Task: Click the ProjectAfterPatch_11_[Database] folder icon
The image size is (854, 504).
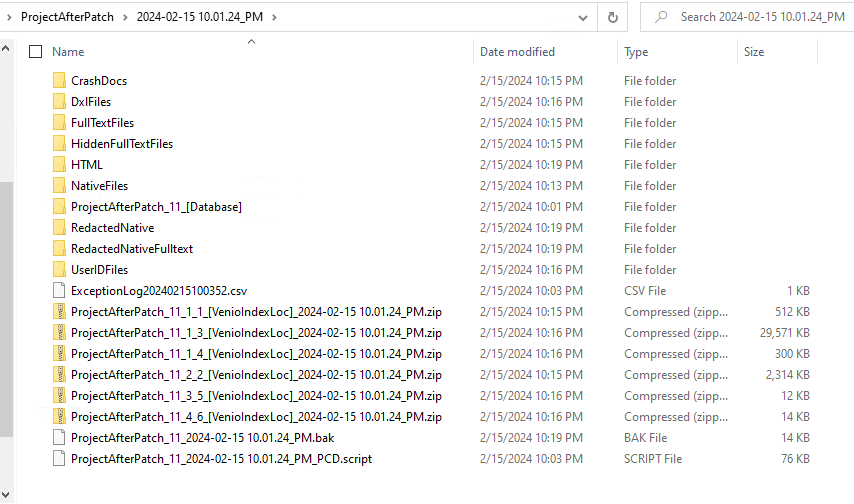Action: pyautogui.click(x=59, y=207)
